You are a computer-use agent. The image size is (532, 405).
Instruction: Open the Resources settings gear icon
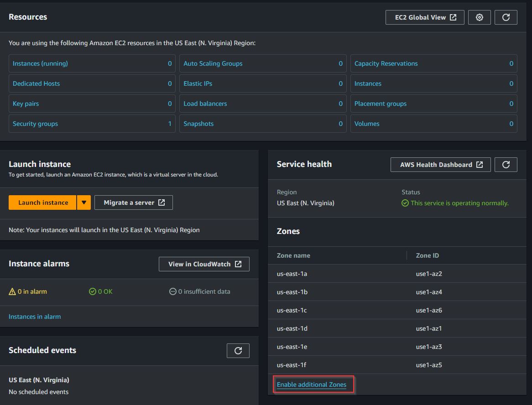479,17
